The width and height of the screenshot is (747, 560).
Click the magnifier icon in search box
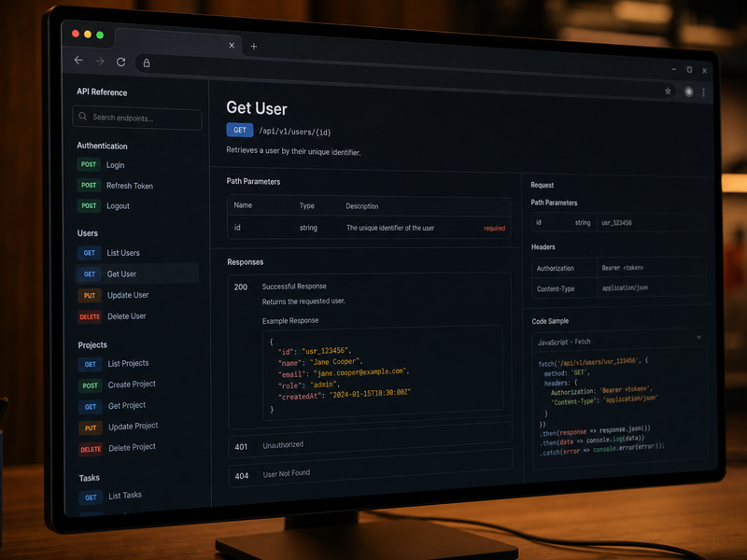click(x=83, y=116)
